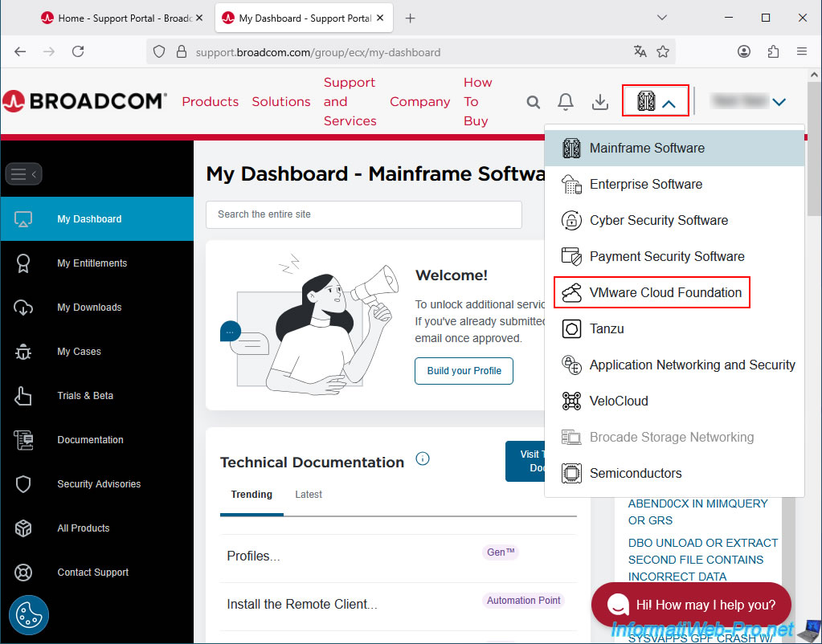
Task: Open My Entitlements in the sidebar
Action: [x=92, y=263]
